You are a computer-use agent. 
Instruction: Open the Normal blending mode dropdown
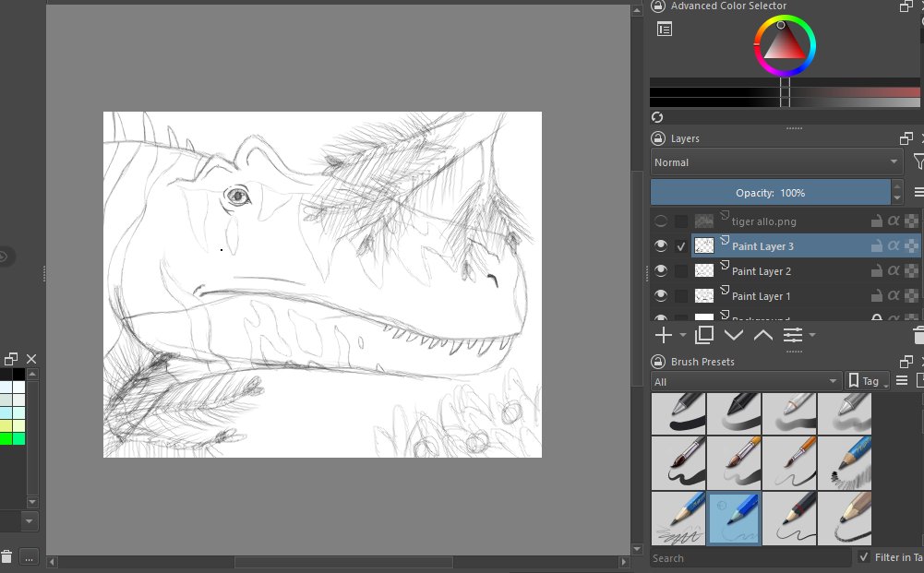click(776, 162)
